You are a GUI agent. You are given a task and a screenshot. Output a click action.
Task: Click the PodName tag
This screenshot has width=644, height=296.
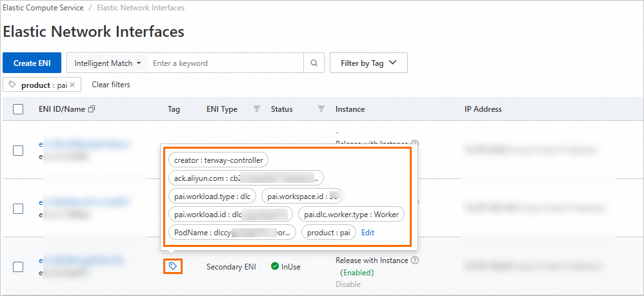232,232
